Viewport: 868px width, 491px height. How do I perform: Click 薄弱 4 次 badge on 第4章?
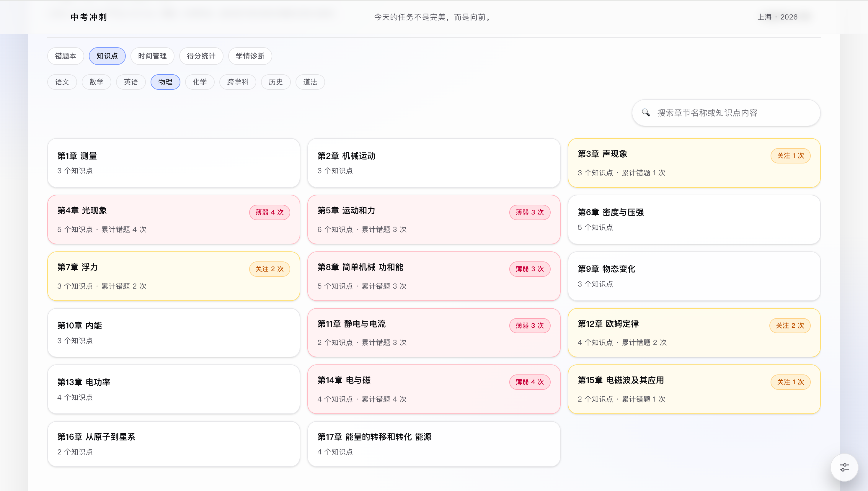(x=270, y=212)
